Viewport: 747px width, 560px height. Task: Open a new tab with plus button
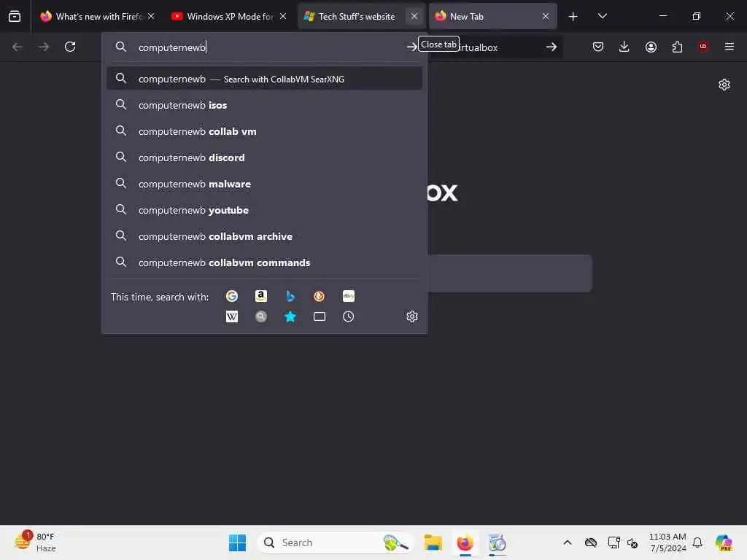pos(573,17)
